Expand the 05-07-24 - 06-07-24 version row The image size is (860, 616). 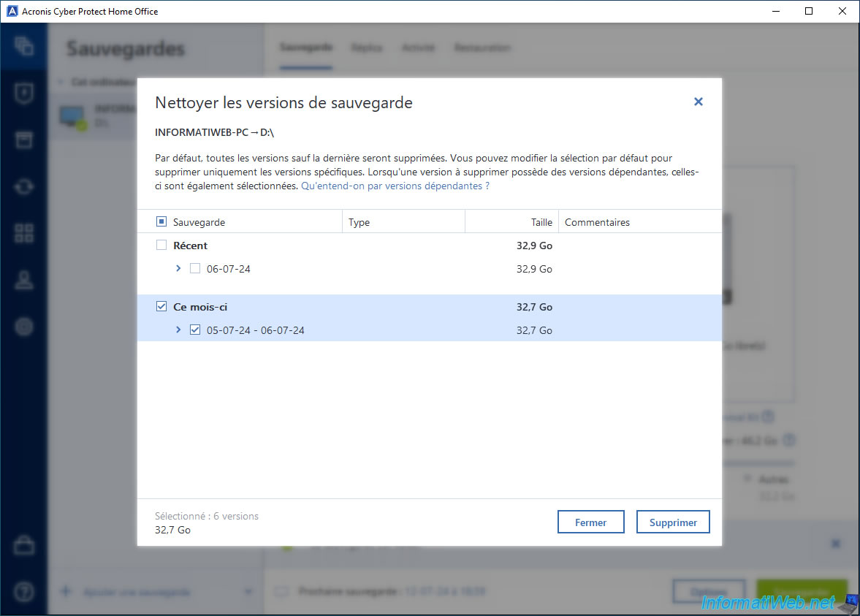178,330
